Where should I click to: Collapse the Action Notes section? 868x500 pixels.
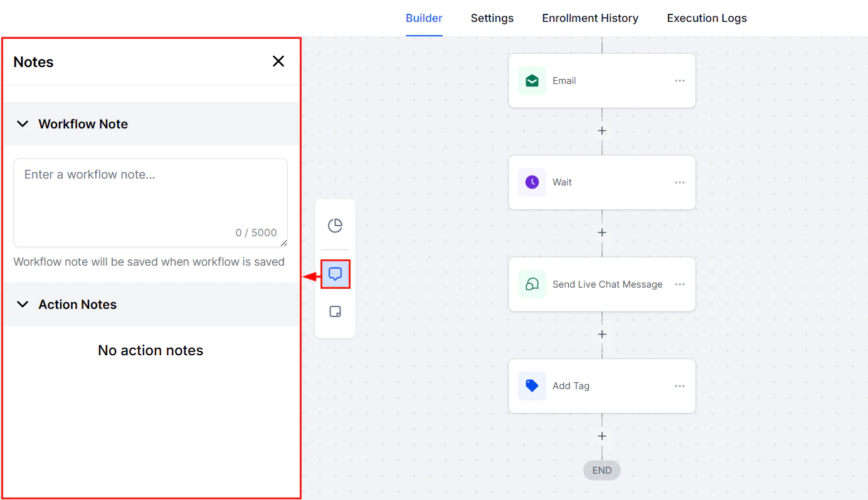23,305
